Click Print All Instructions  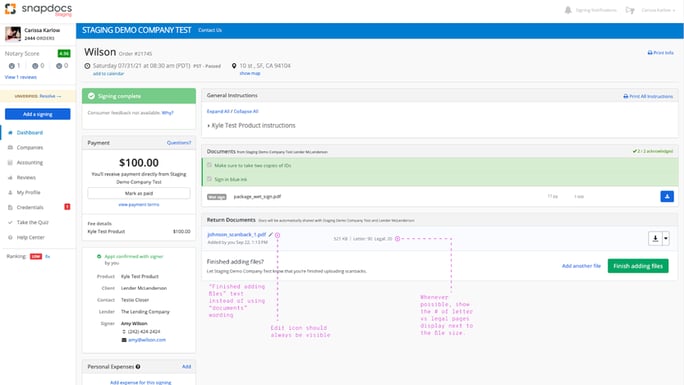(648, 96)
